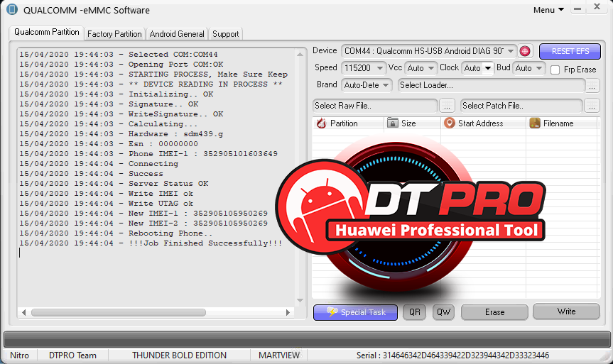Click 'MARTVIEW' in the status bar
The height and width of the screenshot is (364, 613).
point(279,355)
